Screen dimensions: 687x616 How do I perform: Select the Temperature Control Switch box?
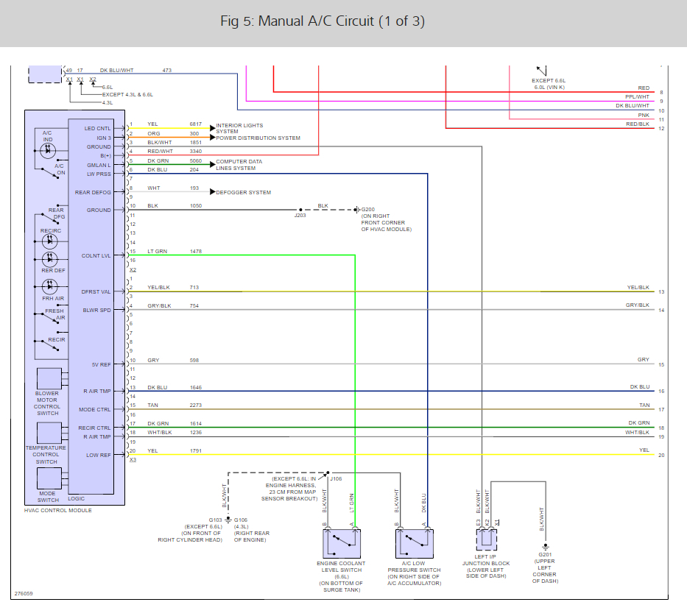(x=49, y=433)
